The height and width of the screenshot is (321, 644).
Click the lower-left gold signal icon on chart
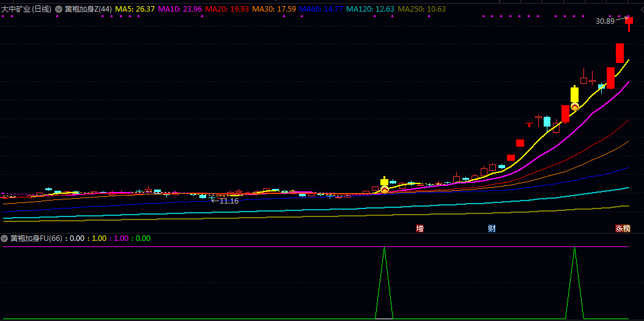click(x=385, y=190)
